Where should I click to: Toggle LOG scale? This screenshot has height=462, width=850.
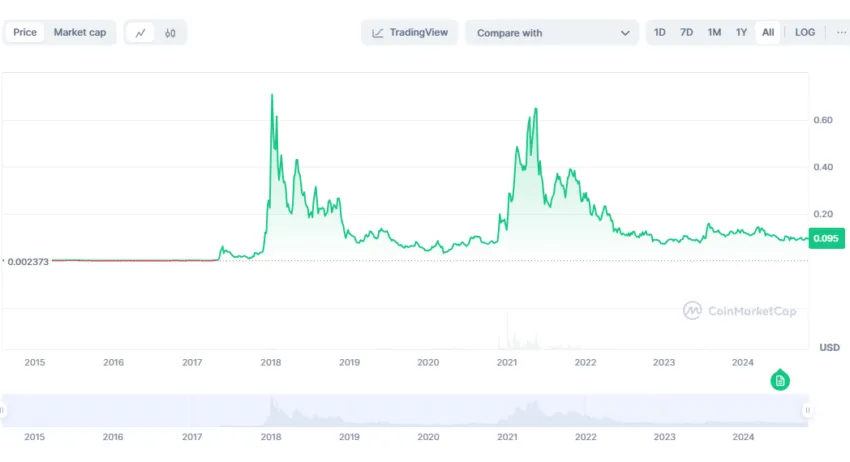pos(804,33)
